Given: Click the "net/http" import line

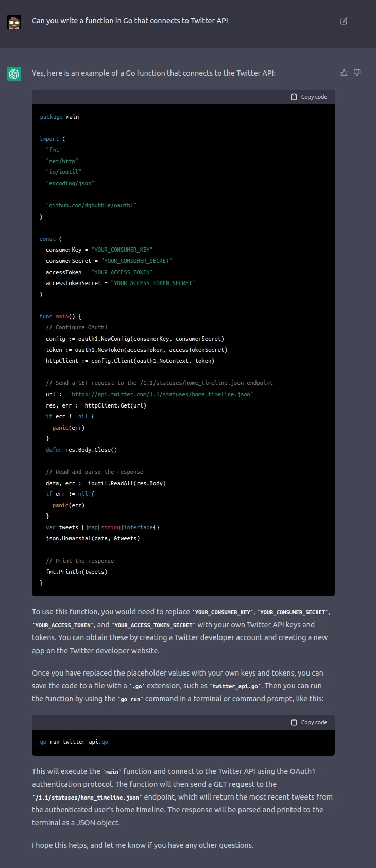Looking at the screenshot, I should coord(62,161).
